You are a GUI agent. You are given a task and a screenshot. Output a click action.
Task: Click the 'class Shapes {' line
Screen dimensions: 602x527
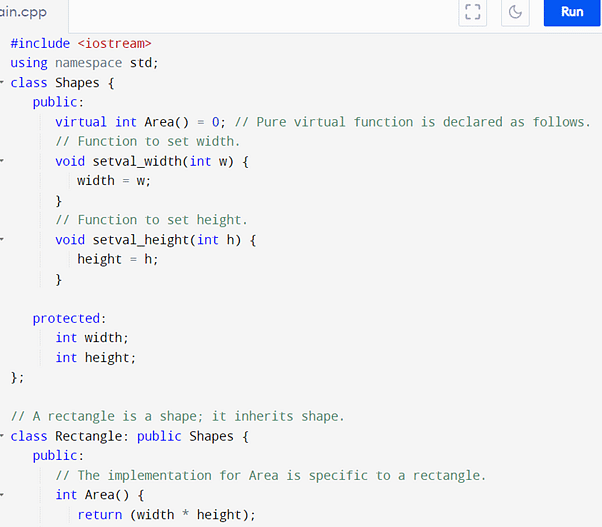click(x=62, y=83)
